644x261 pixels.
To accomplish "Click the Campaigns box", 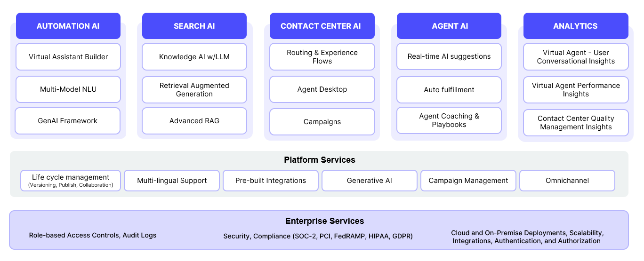I will [322, 122].
